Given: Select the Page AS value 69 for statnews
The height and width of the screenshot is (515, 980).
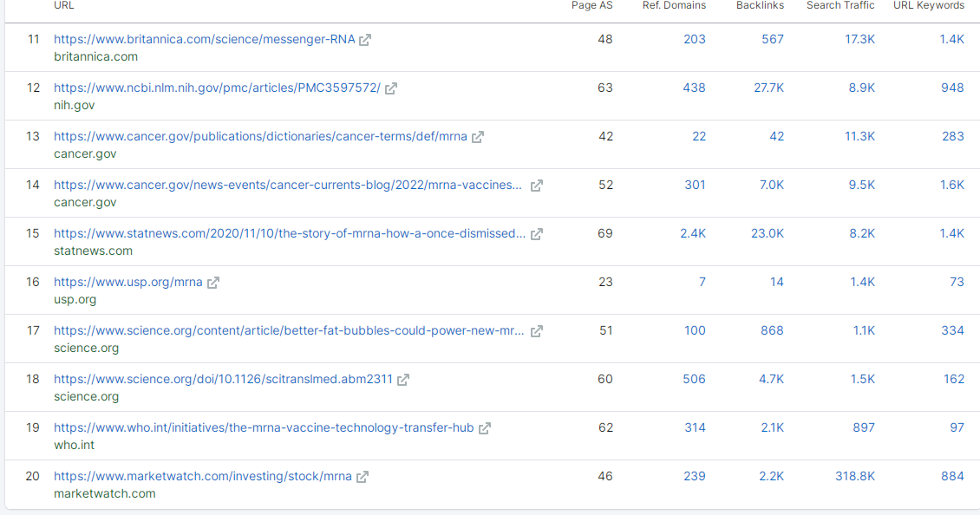Looking at the screenshot, I should click(x=605, y=234).
